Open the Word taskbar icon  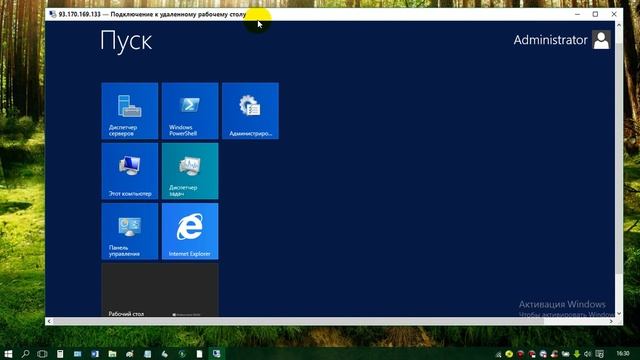coord(95,353)
